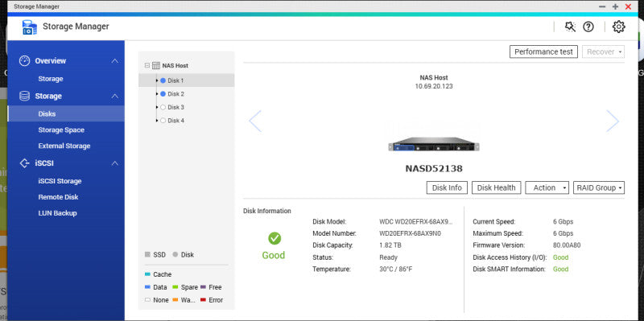Collapse the NAS Host tree node
The height and width of the screenshot is (321, 644).
[147, 66]
